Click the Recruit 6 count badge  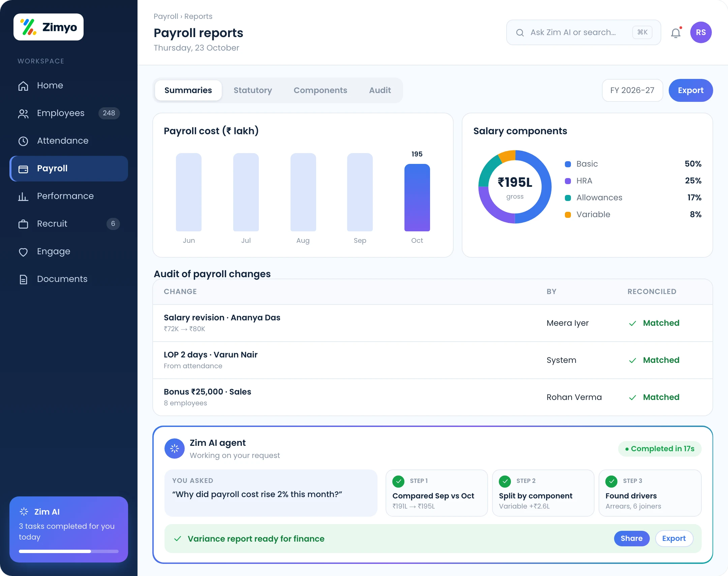[113, 224]
